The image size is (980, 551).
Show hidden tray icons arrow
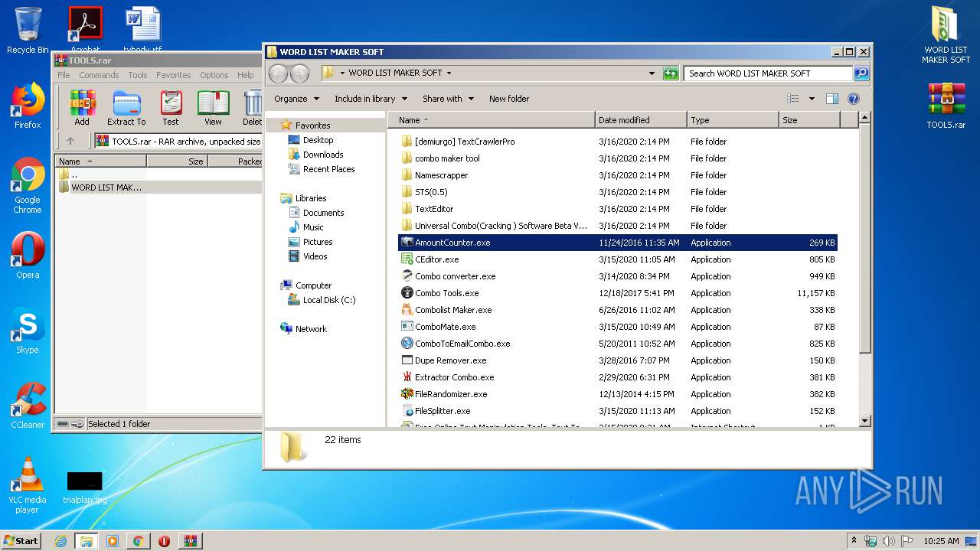tap(853, 540)
